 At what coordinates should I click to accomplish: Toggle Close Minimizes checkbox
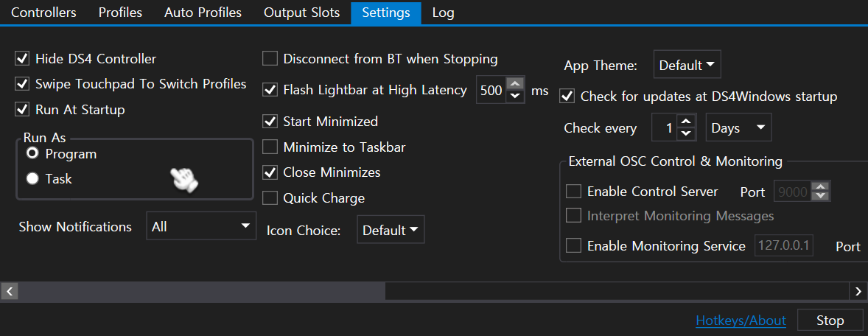(270, 172)
